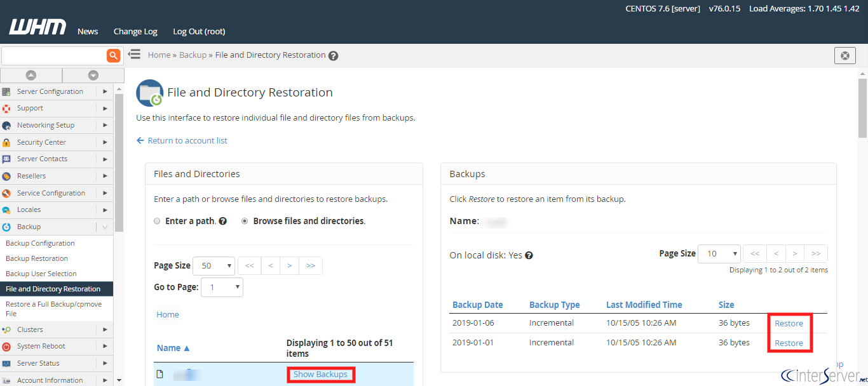Sort backups by Backup Date column

[x=477, y=305]
